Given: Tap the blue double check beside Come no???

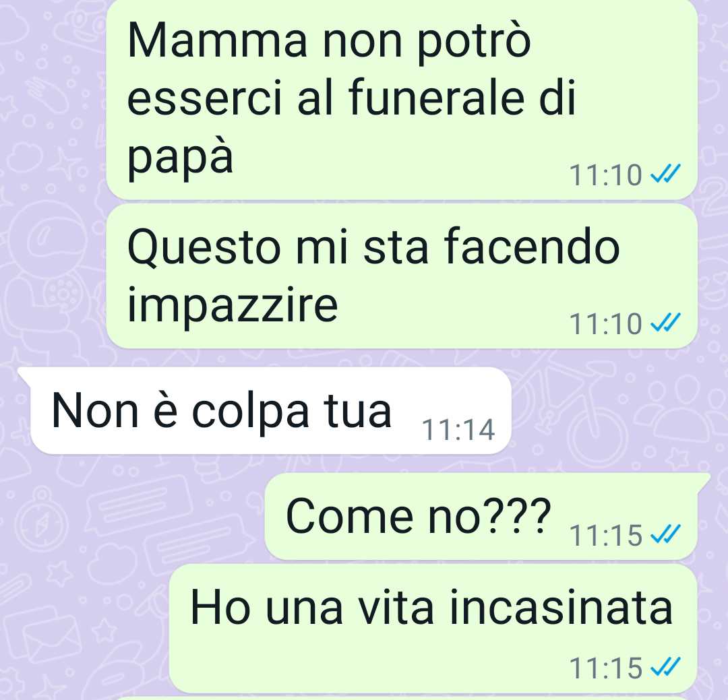Looking at the screenshot, I should (665, 534).
